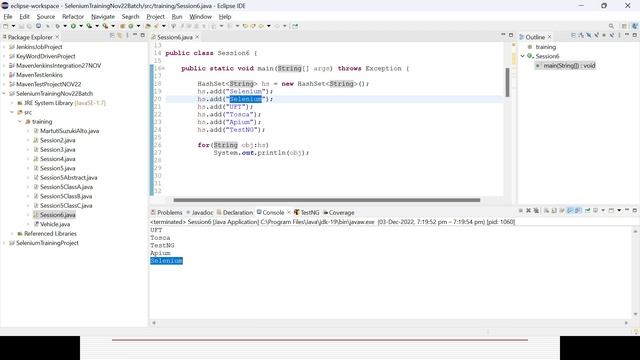Toggle Hide Local Types in Outline
The width and height of the screenshot is (640, 360).
click(x=612, y=36)
